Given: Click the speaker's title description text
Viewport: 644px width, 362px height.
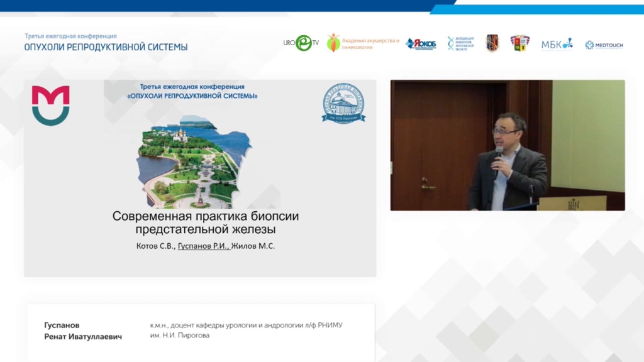Looking at the screenshot, I should point(246,330).
